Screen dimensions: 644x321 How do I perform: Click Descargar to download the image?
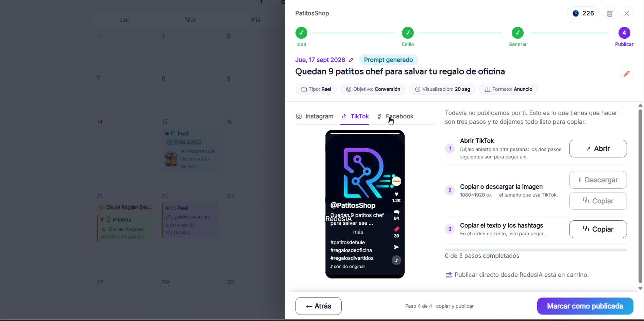pos(598,180)
